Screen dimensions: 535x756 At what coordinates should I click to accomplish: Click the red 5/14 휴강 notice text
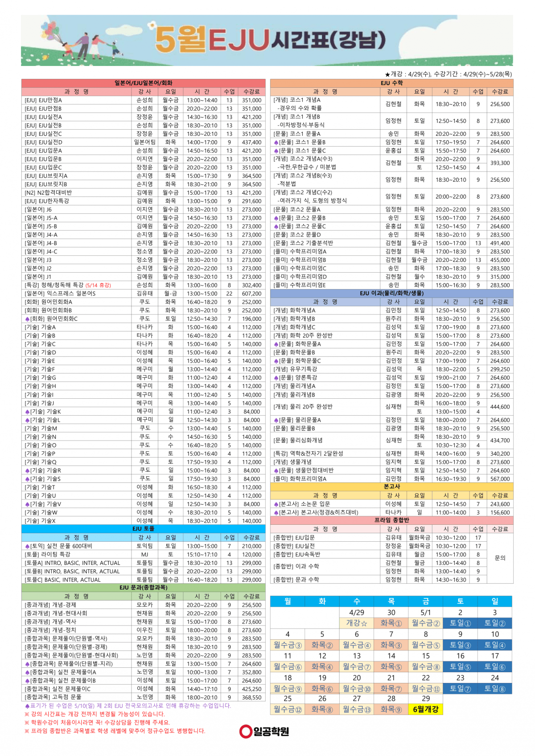98,285
